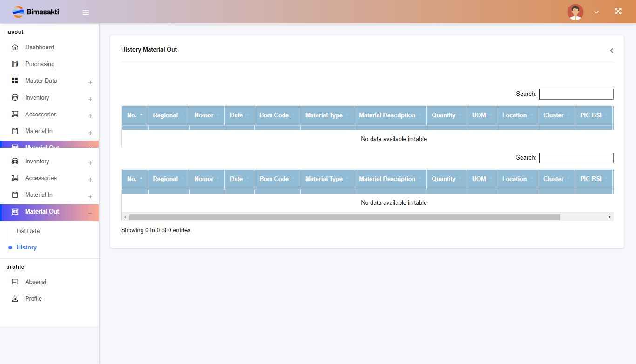Image resolution: width=636 pixels, height=364 pixels.
Task: Click the Purchasing book icon
Action: click(x=15, y=64)
